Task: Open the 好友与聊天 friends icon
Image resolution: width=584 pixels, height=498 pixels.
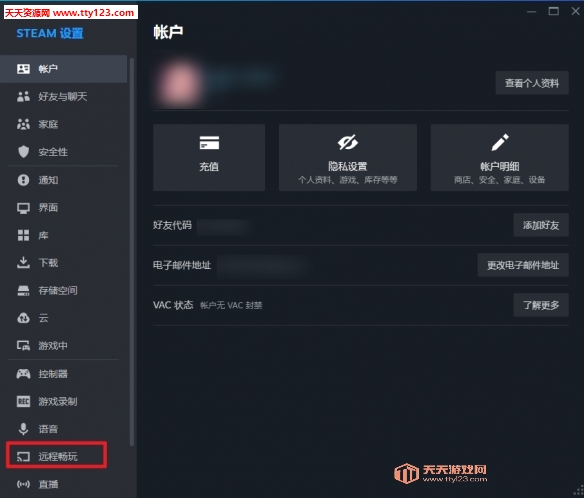Action: (23, 96)
